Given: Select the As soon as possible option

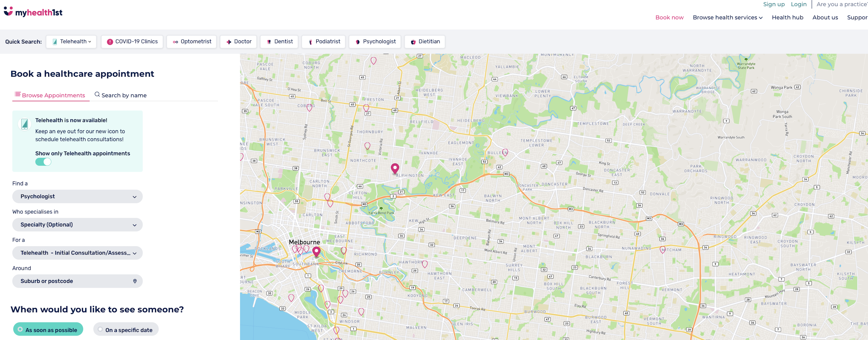Looking at the screenshot, I should click(x=48, y=329).
